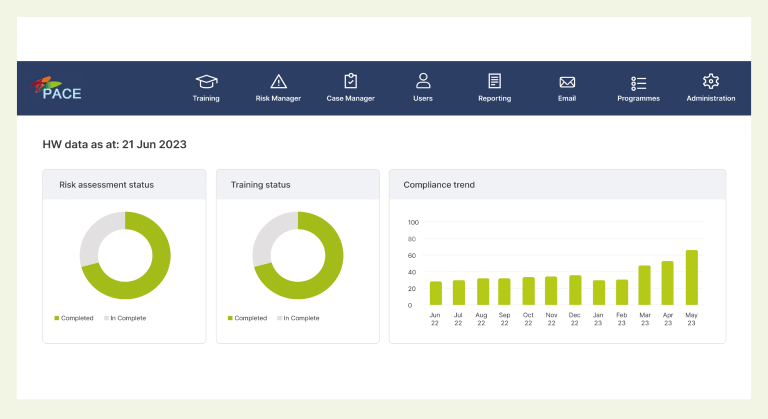The height and width of the screenshot is (419, 768).
Task: Click the green segment of Risk assessment donut
Action: (x=160, y=270)
